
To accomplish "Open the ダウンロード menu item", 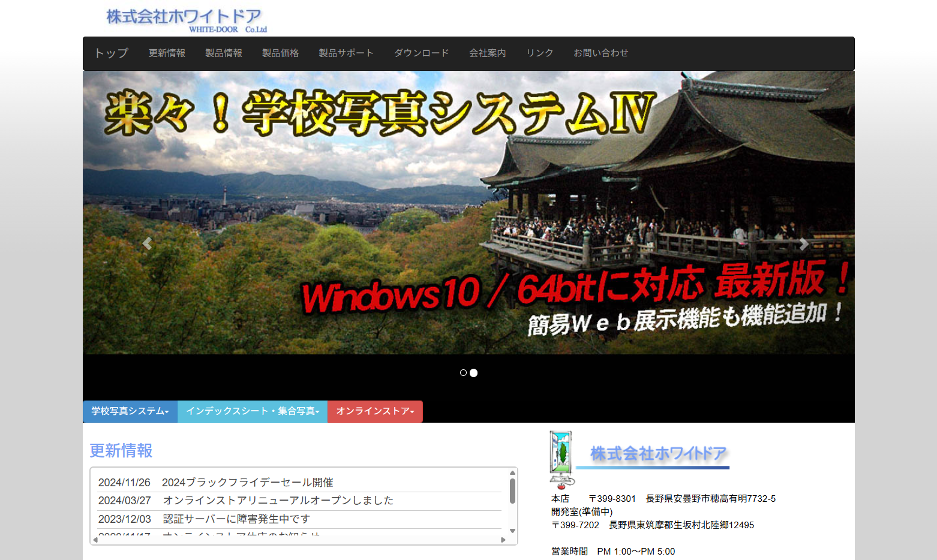I will point(421,53).
